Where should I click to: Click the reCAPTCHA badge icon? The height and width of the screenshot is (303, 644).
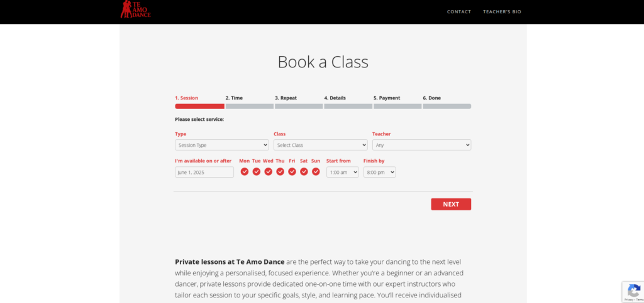[634, 290]
